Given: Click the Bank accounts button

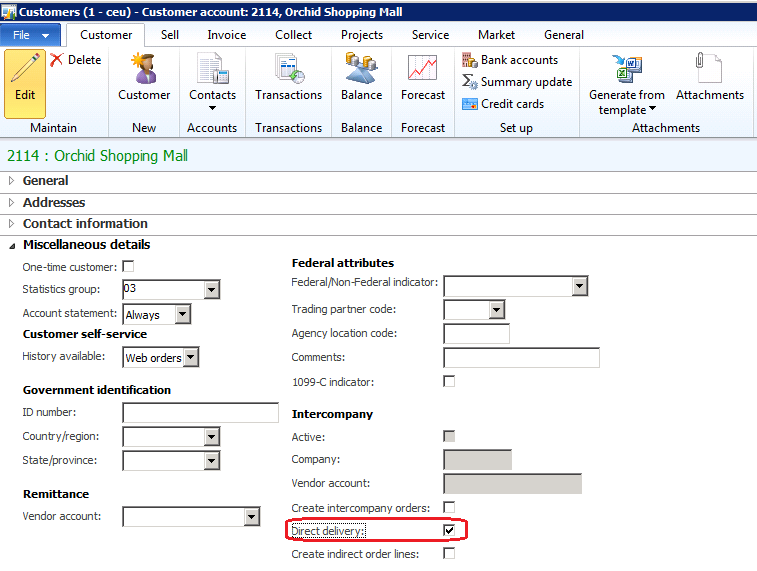Looking at the screenshot, I should 517,60.
